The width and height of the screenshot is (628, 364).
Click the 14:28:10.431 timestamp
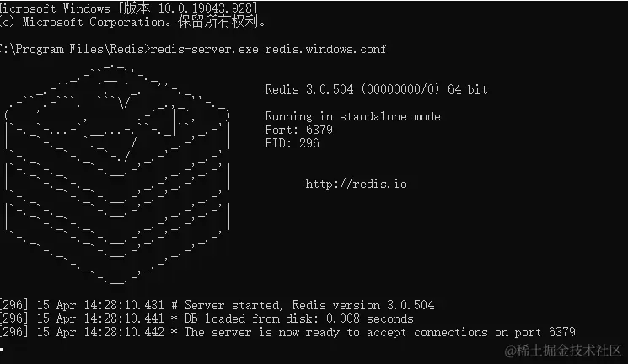click(124, 305)
